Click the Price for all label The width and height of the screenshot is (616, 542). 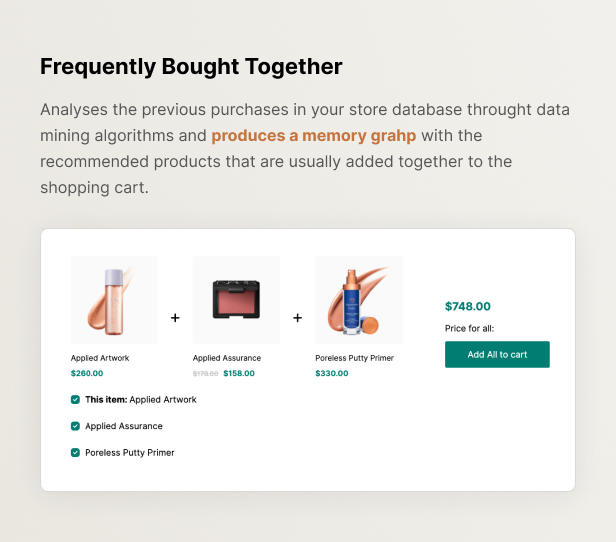(469, 328)
